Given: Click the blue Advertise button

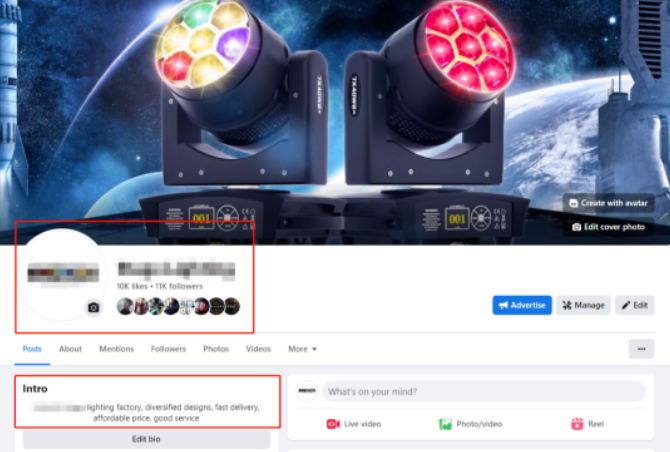Looking at the screenshot, I should (522, 305).
